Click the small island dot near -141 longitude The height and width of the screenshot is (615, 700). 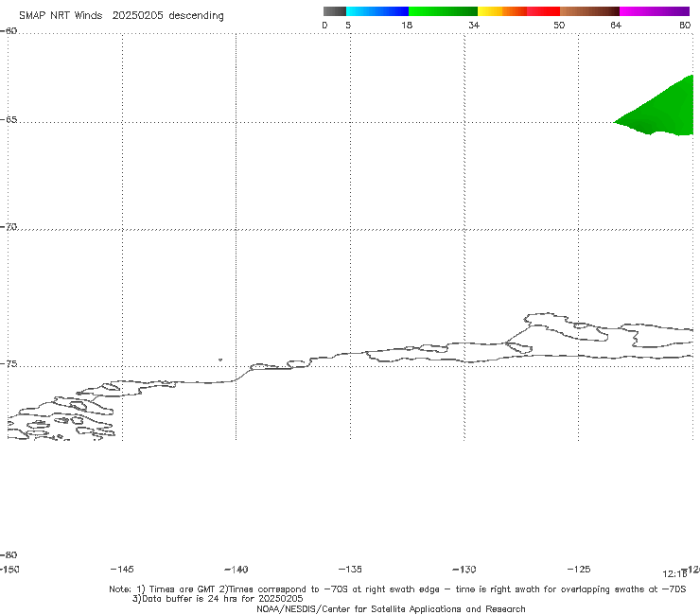click(x=220, y=360)
